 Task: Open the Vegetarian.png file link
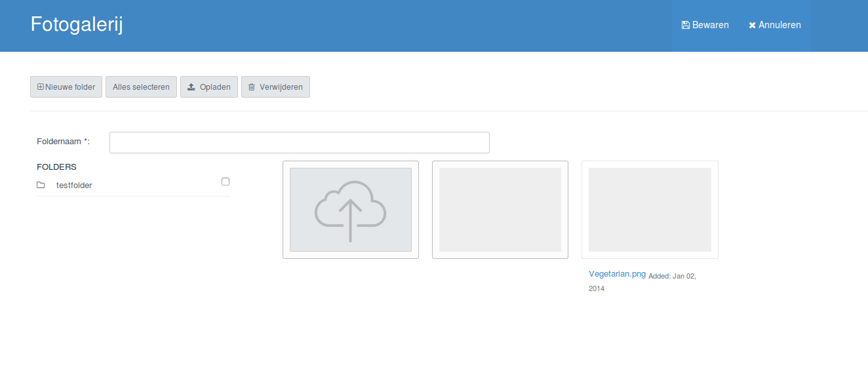pos(617,274)
